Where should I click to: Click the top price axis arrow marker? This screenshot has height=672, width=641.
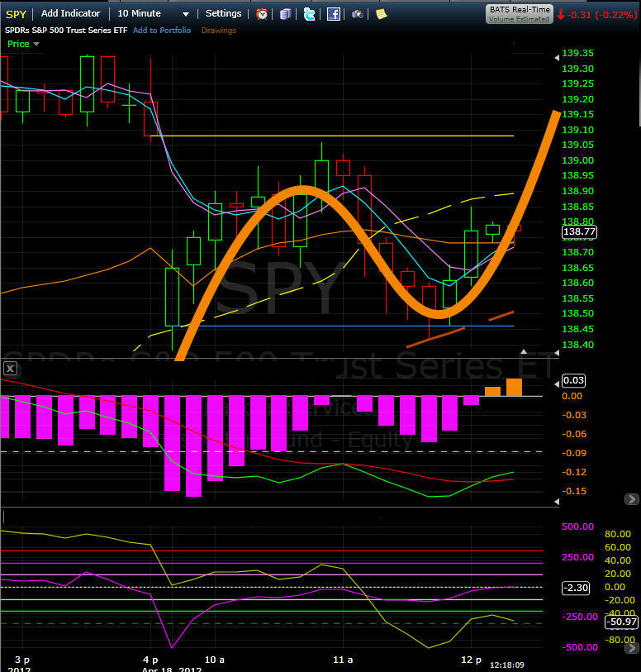(x=557, y=57)
